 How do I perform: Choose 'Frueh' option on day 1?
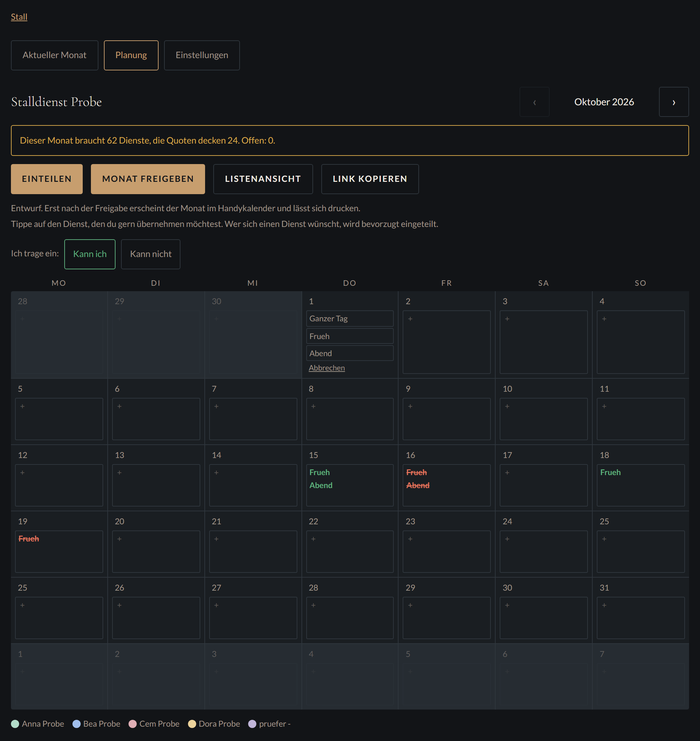point(350,336)
